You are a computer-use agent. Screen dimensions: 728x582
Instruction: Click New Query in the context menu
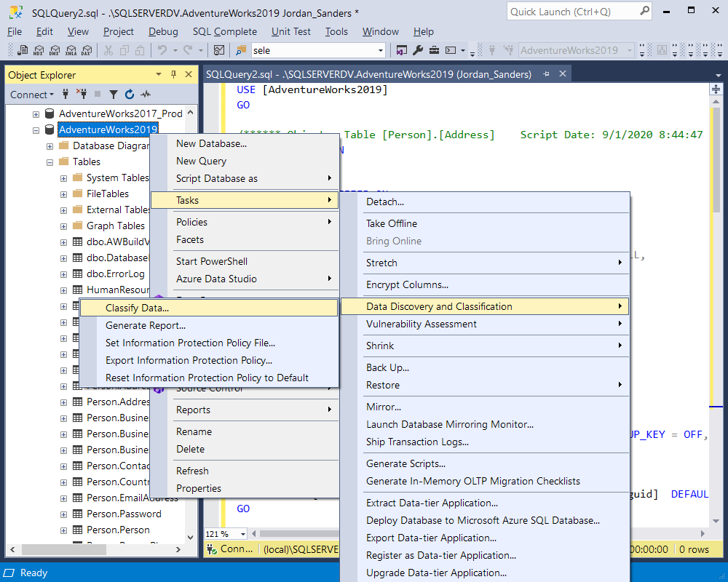tap(244, 161)
